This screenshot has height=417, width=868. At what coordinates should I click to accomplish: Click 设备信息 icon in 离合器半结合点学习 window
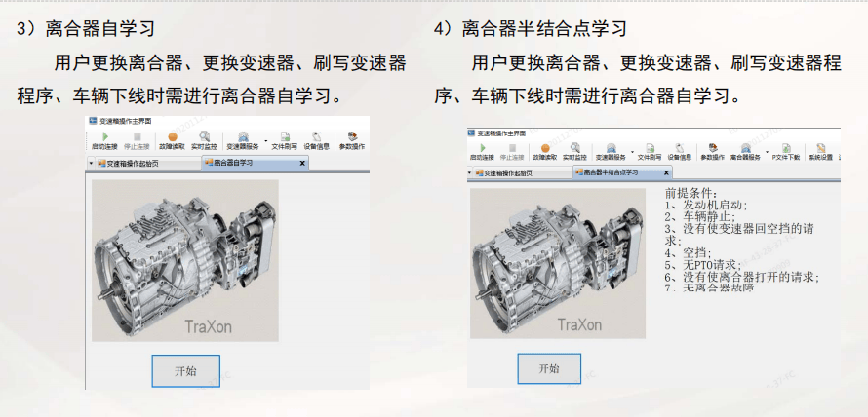click(679, 152)
